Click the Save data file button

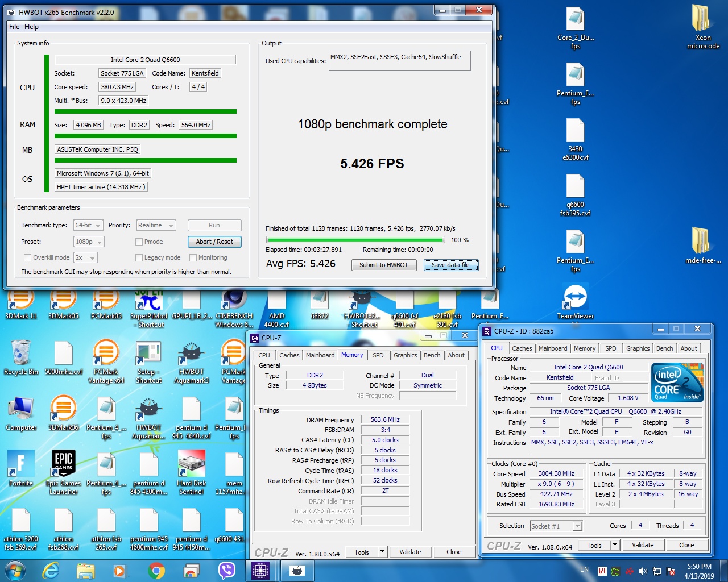point(450,265)
